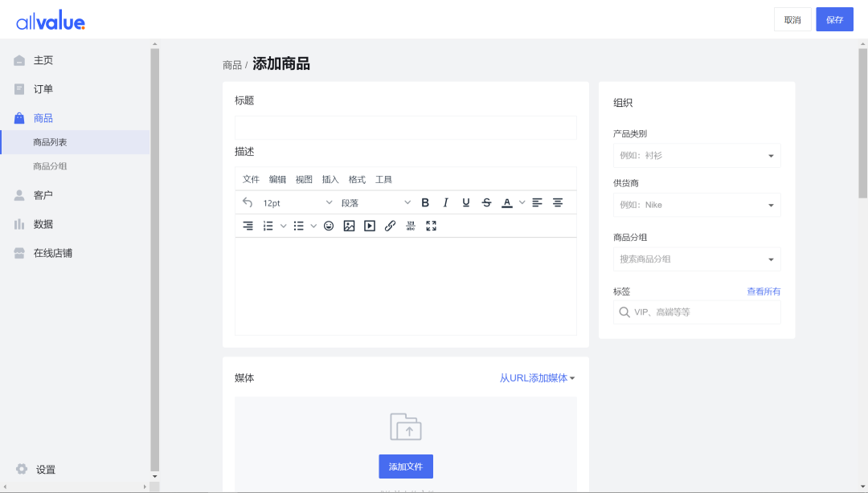Image resolution: width=868 pixels, height=493 pixels.
Task: Insert a hyperlink
Action: pos(391,226)
